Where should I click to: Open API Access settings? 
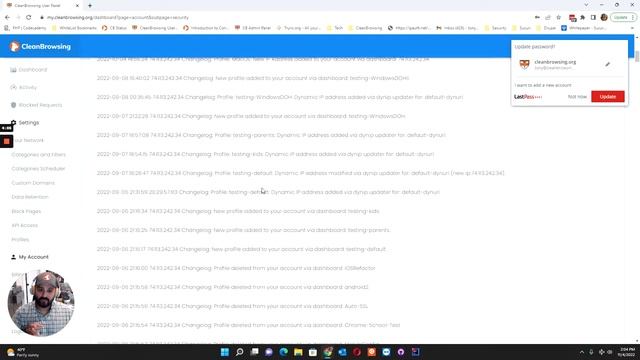[24, 225]
